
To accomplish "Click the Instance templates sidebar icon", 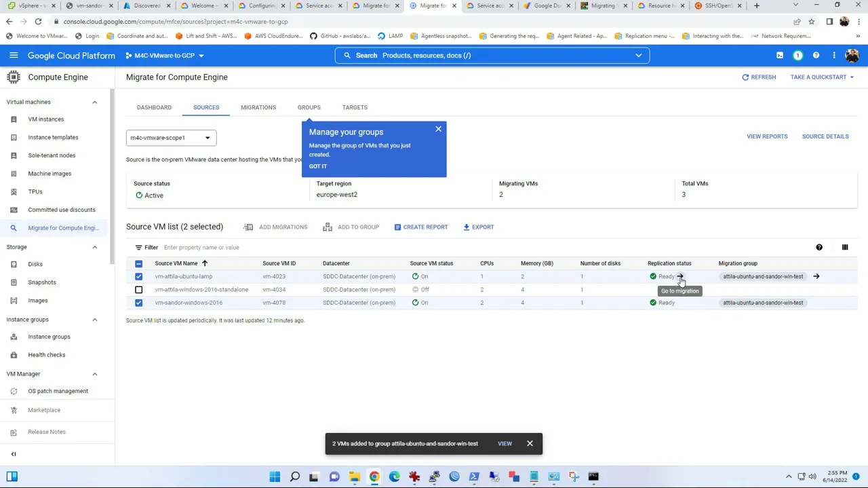I will point(14,137).
